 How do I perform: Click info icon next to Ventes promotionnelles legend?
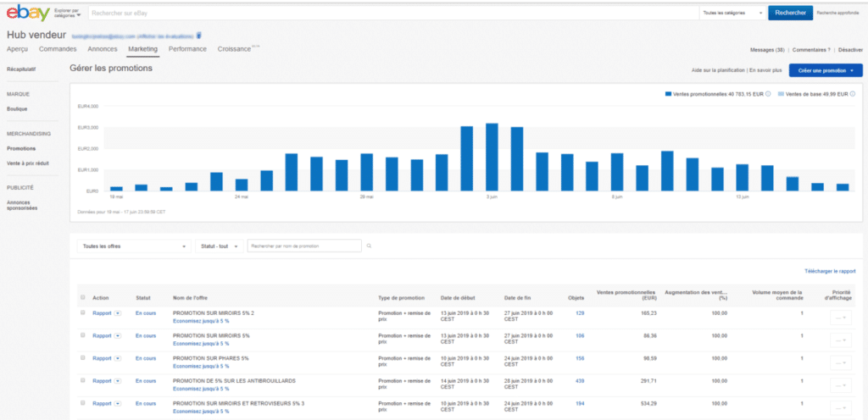coord(768,94)
